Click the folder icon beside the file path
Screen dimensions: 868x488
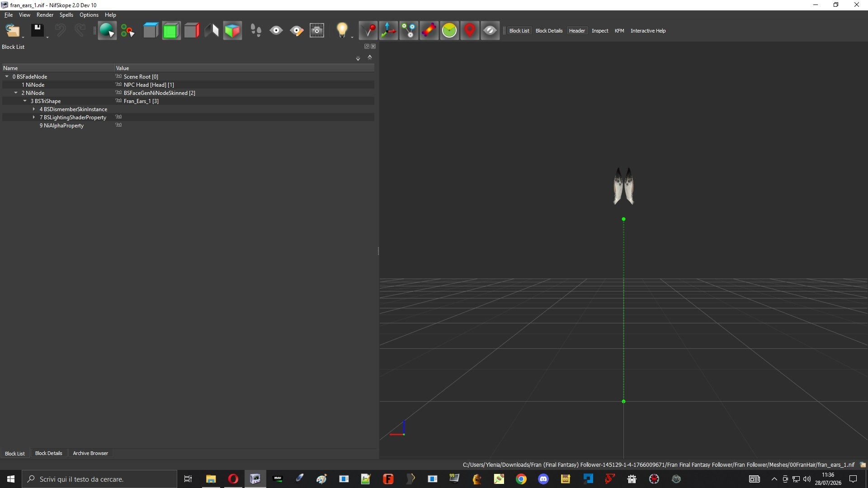point(863,465)
